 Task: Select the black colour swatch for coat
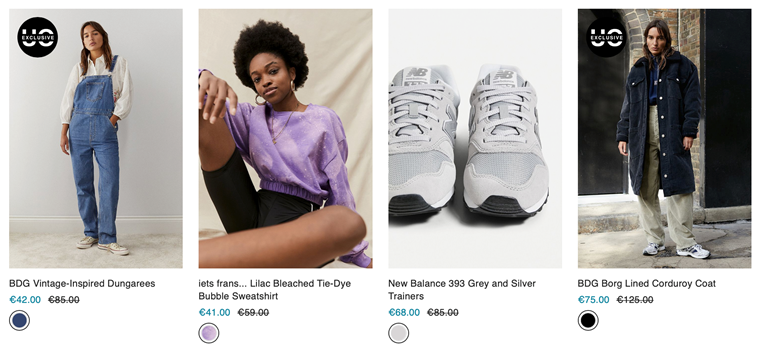tap(588, 320)
